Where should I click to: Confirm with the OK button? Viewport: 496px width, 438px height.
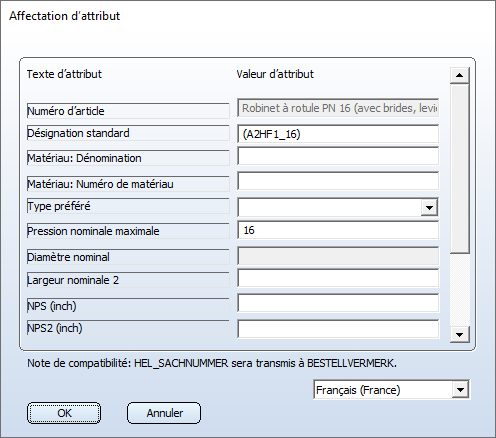tap(64, 413)
